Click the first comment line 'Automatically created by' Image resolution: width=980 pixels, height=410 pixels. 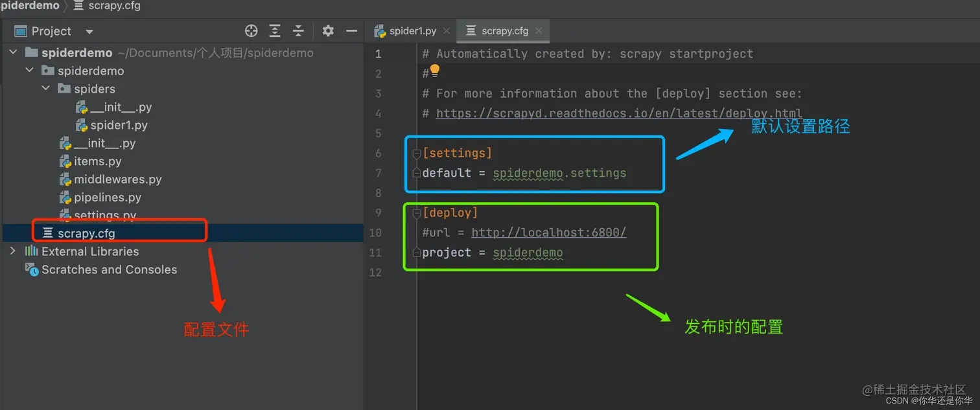588,54
